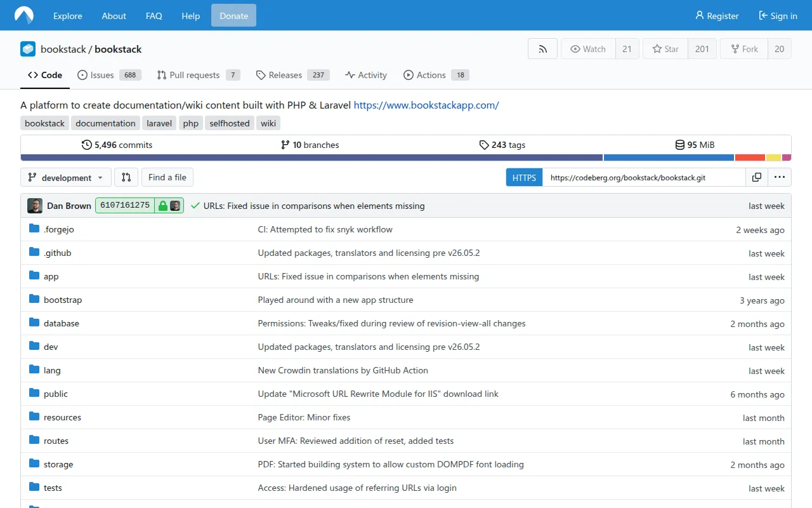The image size is (812, 508).
Task: Open 'CI: Attempted to fix snyk workflow' commit
Action: tap(325, 229)
